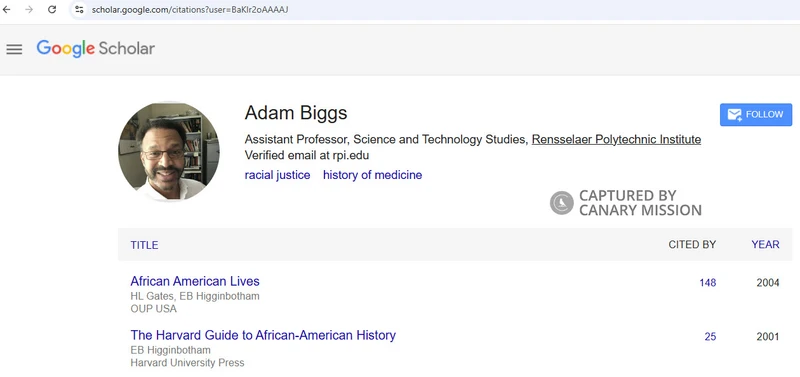This screenshot has width=800, height=377.
Task: Click the Cited By column header
Action: click(692, 244)
